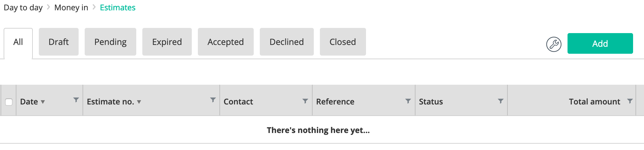Screen dimensions: 644x150
Task: Open the Total amount column filter funnel
Action: point(630,101)
